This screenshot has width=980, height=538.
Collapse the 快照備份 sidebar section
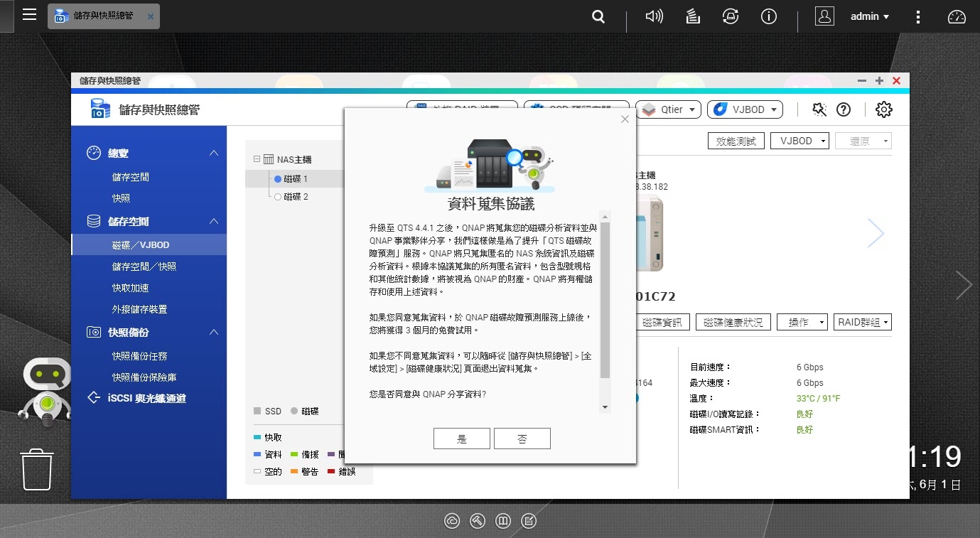[x=214, y=333]
